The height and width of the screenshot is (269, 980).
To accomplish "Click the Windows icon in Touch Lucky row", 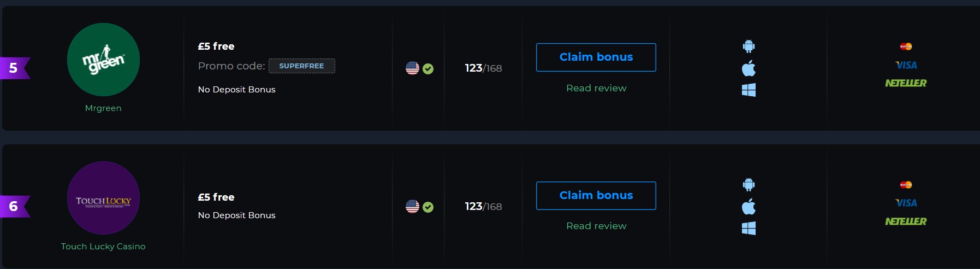I will [749, 229].
